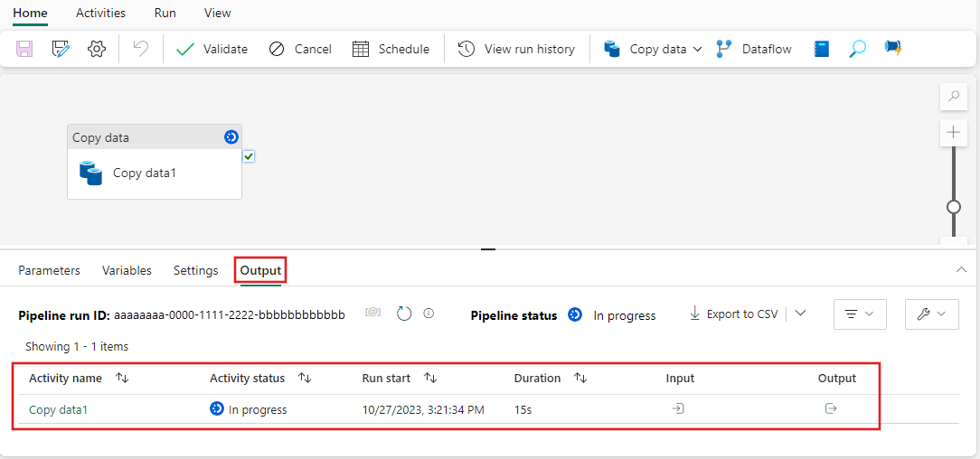The image size is (980, 459).
Task: Open the filter dropdown button
Action: (x=860, y=314)
